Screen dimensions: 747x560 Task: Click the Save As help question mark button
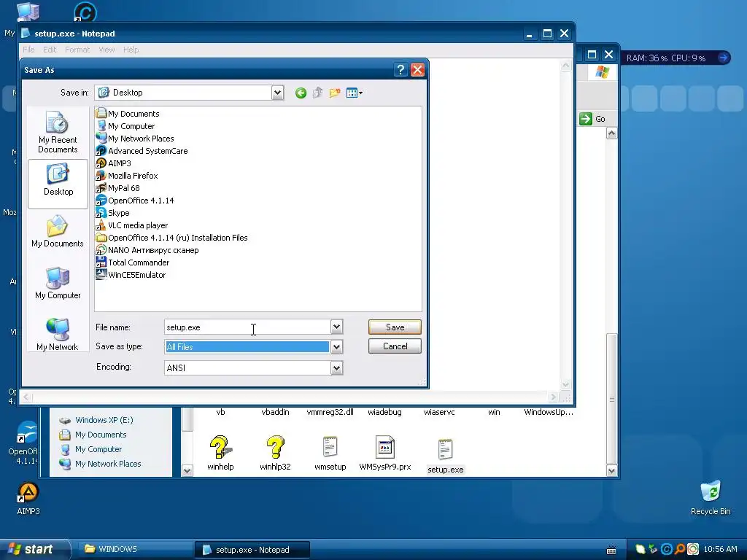[400, 70]
